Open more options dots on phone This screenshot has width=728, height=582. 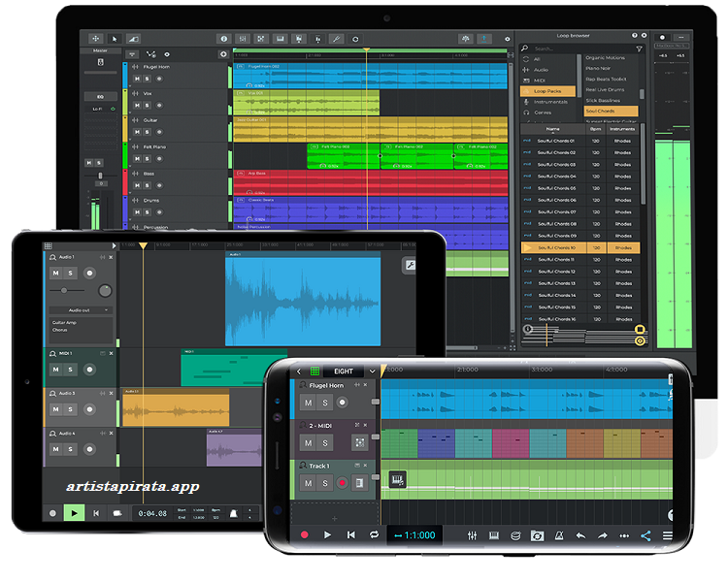click(x=624, y=535)
